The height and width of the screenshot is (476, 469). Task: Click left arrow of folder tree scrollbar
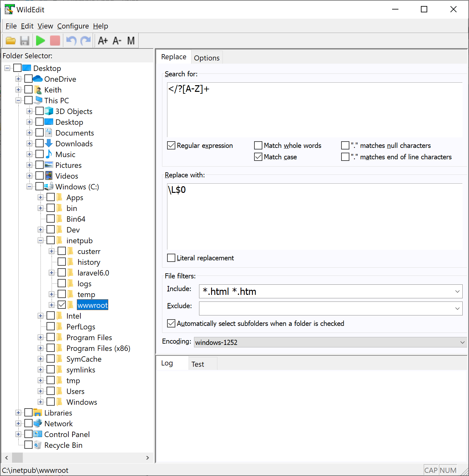tap(7, 458)
